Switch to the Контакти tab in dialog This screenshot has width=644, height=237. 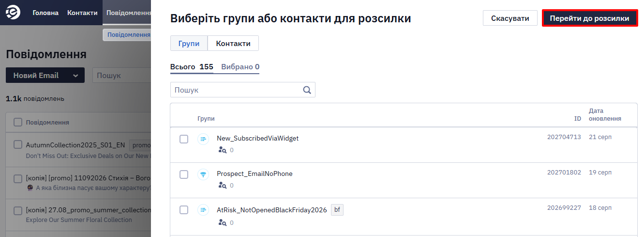coord(233,43)
